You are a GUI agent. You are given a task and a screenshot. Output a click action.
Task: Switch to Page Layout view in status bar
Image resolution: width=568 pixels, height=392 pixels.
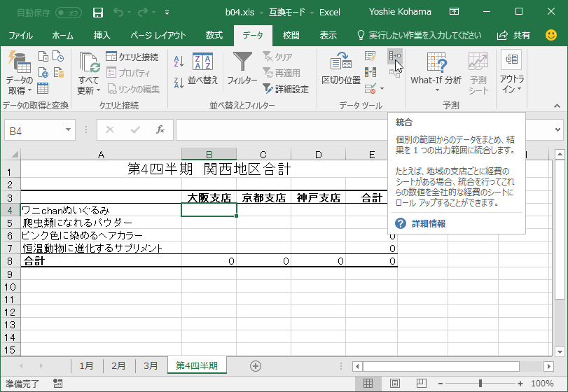click(395, 383)
